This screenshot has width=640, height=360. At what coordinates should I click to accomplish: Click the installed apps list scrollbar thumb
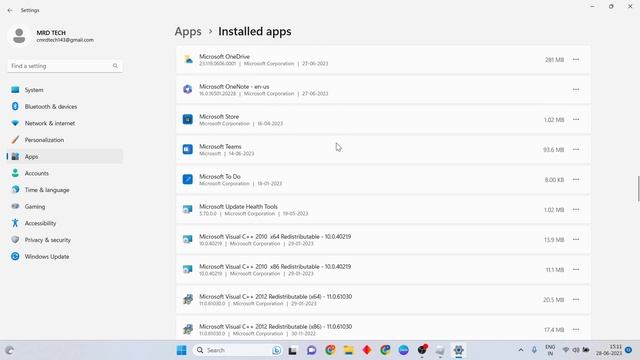638,189
